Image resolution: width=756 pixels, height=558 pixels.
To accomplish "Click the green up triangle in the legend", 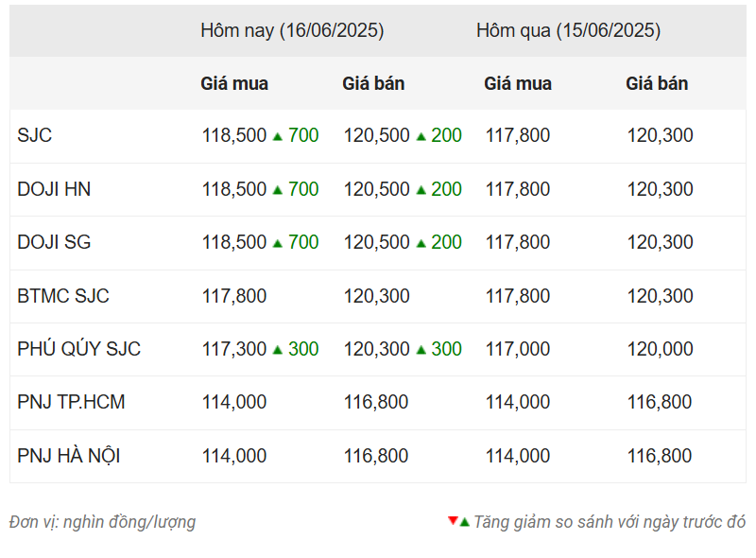I will 464,522.
